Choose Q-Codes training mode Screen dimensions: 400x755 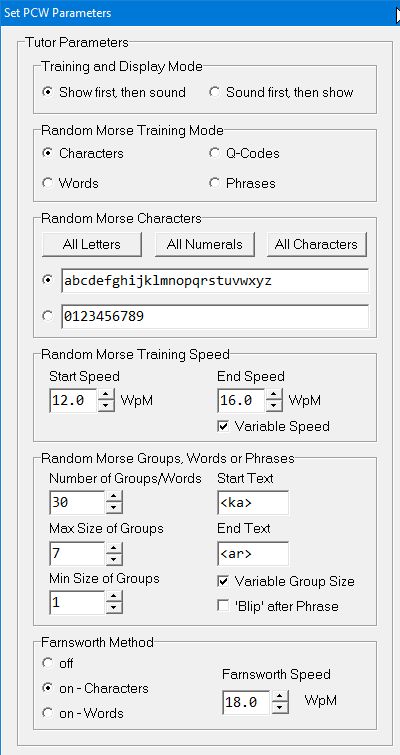[x=245, y=153]
